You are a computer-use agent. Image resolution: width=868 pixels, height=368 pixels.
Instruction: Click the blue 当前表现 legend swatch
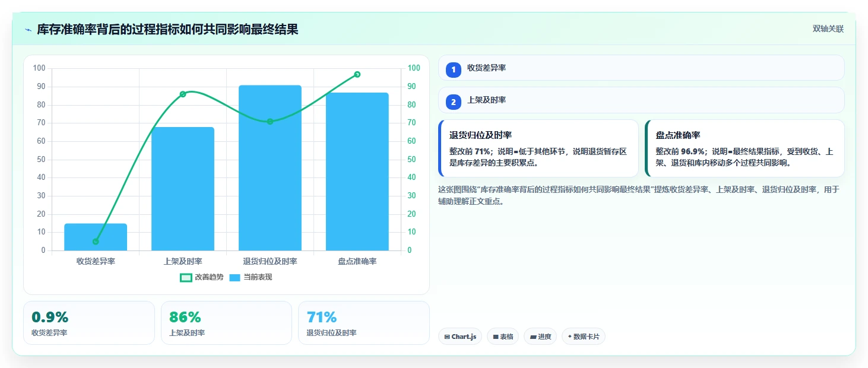[235, 277]
